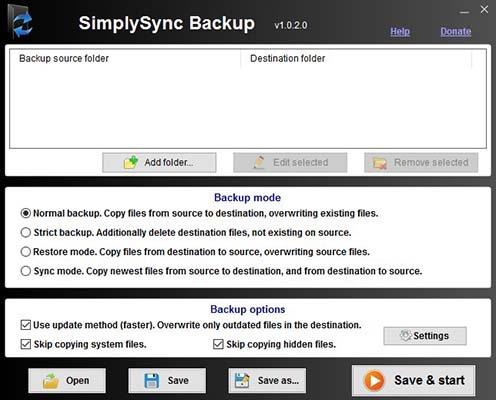This screenshot has height=400, width=496.
Task: Click the Settings gear icon
Action: 406,335
